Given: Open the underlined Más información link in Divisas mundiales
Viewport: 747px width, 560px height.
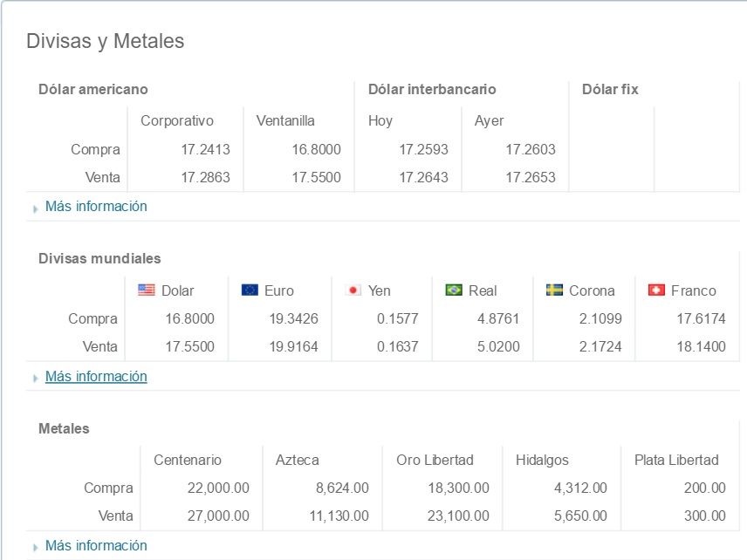Looking at the screenshot, I should pyautogui.click(x=96, y=376).
